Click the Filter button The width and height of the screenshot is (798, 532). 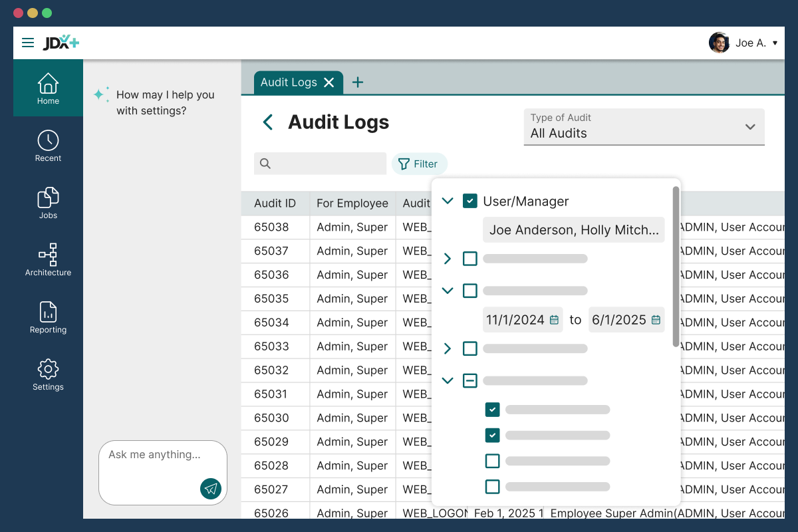[419, 164]
